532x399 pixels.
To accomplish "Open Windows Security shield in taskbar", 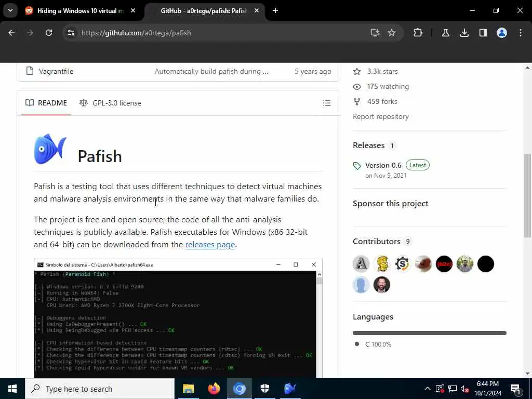I will pos(264,389).
